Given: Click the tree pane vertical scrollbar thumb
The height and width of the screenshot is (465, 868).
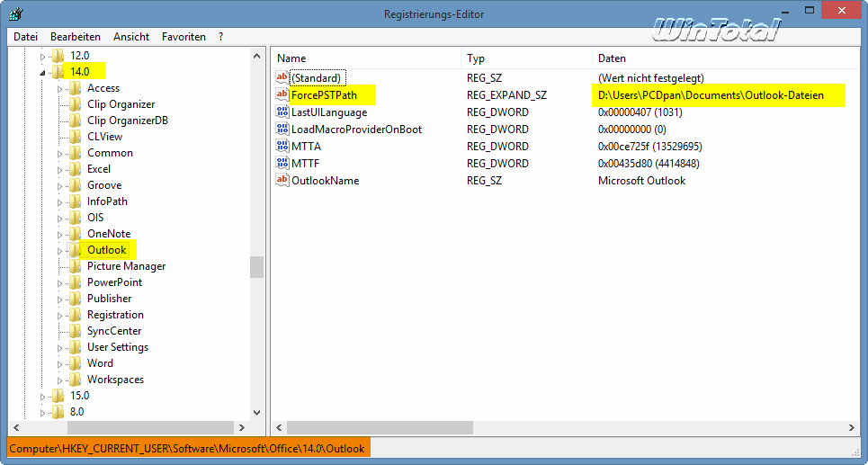Looking at the screenshot, I should point(256,267).
